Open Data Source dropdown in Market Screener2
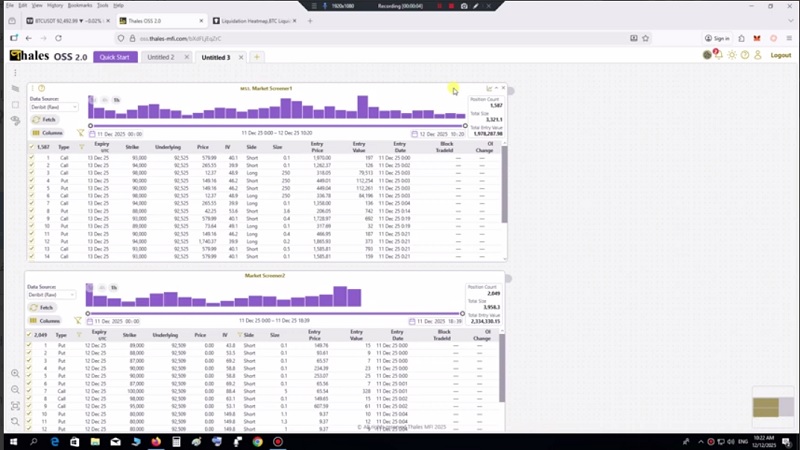The image size is (800, 450). 53,295
